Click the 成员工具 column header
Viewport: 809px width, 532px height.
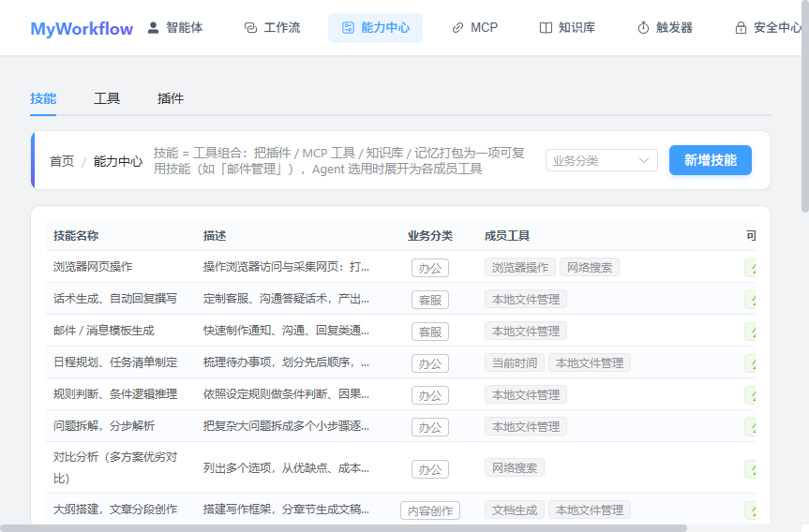click(507, 236)
